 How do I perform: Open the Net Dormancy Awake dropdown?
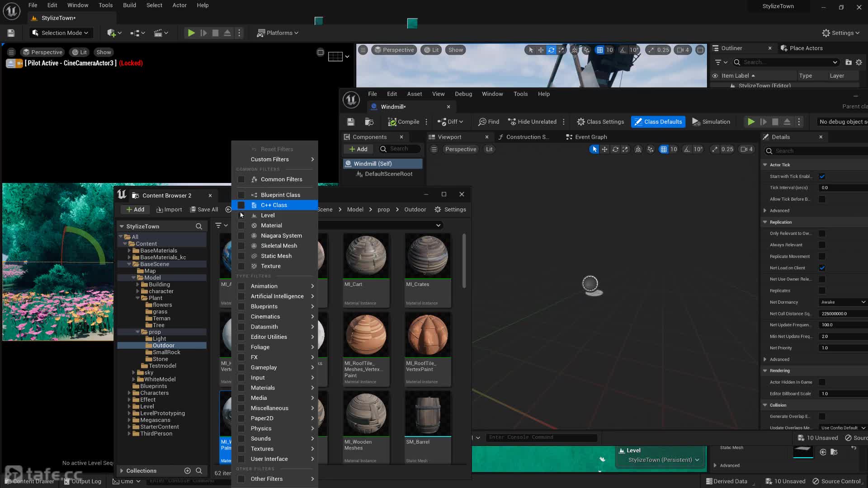pos(843,302)
